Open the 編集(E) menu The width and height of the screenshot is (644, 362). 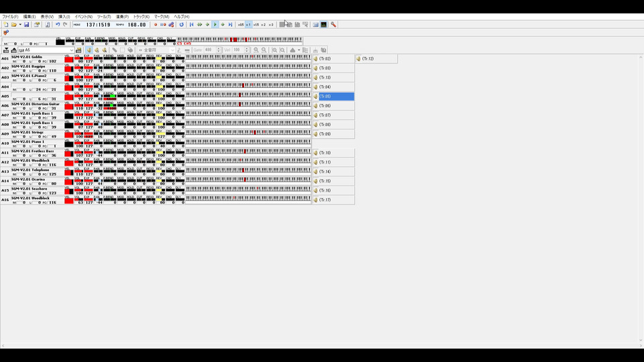click(x=29, y=17)
